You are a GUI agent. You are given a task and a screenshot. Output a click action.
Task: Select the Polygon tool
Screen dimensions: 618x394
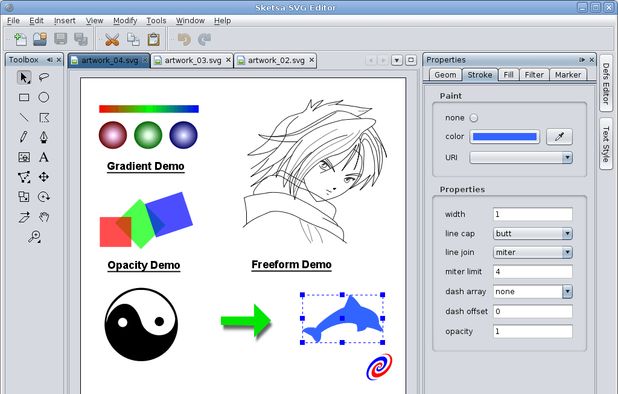point(44,117)
